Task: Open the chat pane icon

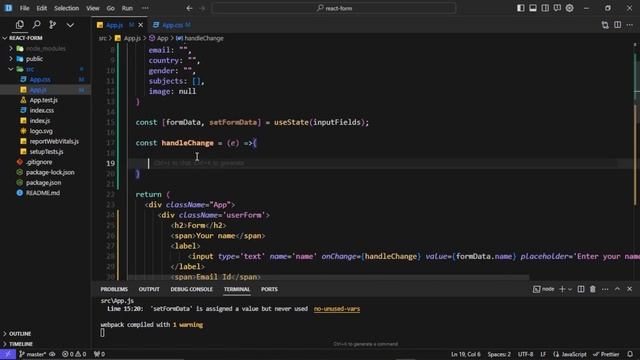Action: coord(557,8)
